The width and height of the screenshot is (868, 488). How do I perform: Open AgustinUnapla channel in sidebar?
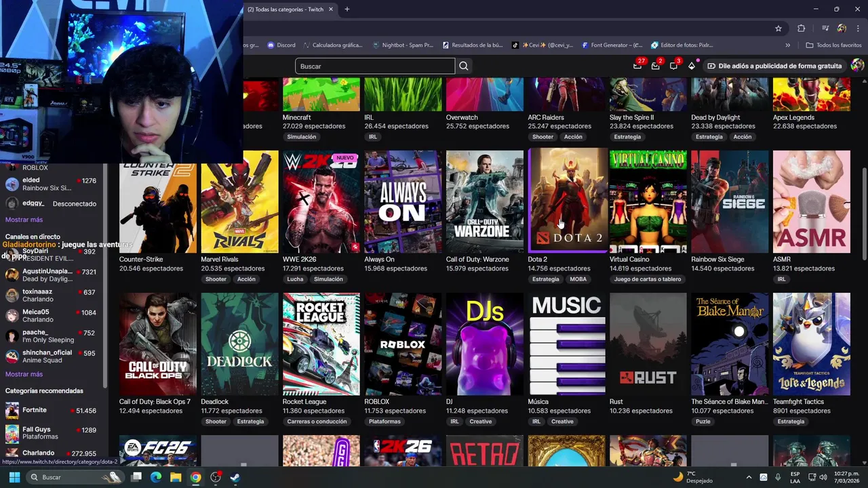pyautogui.click(x=52, y=274)
